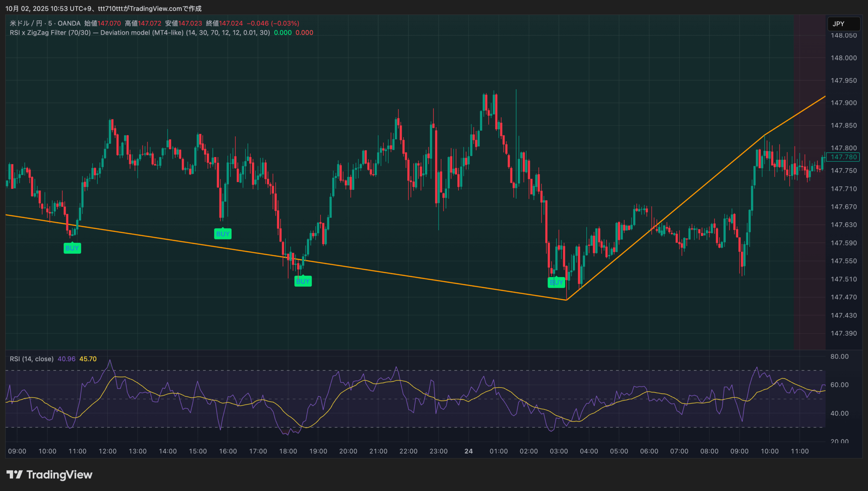Screen dimensions: 868x491
Task: Click the BUY marker near 03:00
Action: (556, 282)
